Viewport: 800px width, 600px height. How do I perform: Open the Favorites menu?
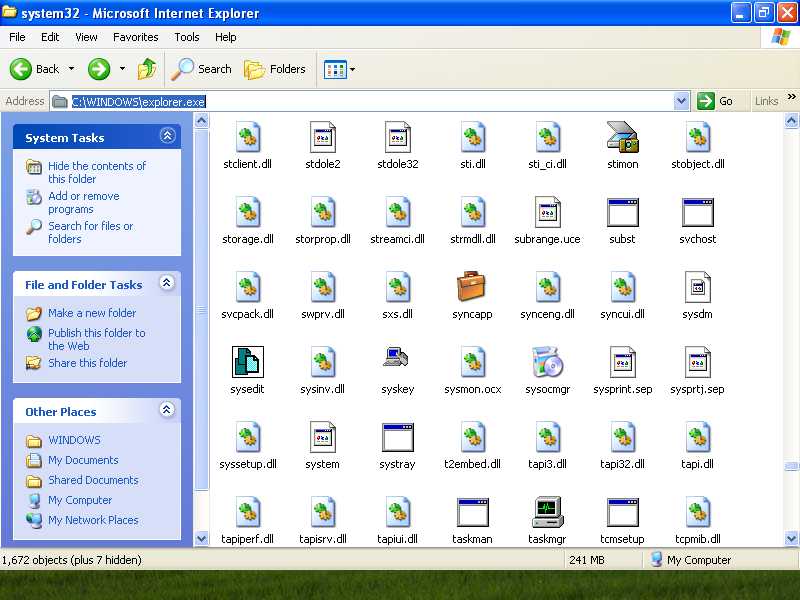tap(136, 37)
